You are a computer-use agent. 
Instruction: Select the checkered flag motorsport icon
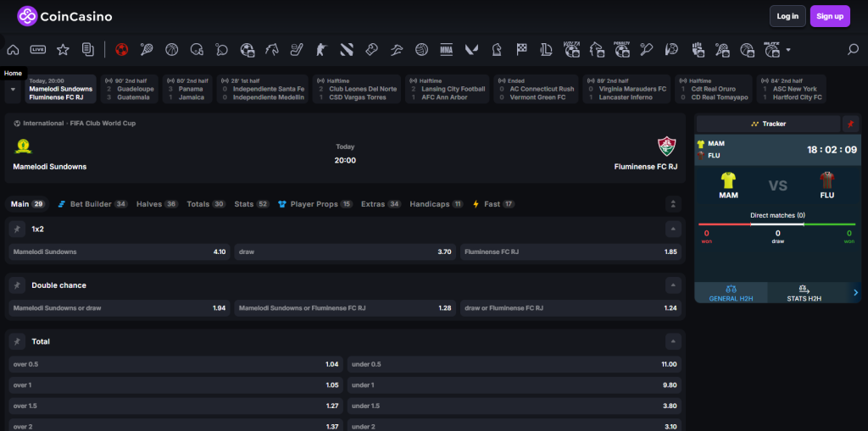click(x=521, y=50)
